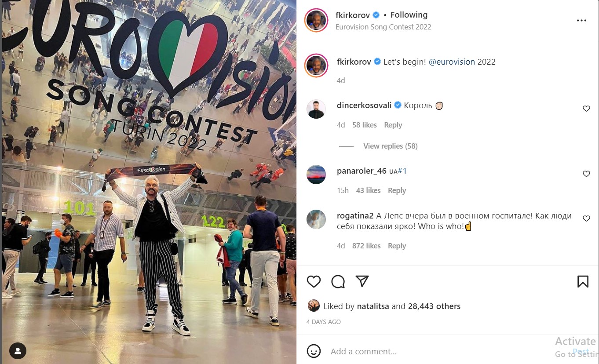Open natalitsa's profile from likes

click(373, 306)
